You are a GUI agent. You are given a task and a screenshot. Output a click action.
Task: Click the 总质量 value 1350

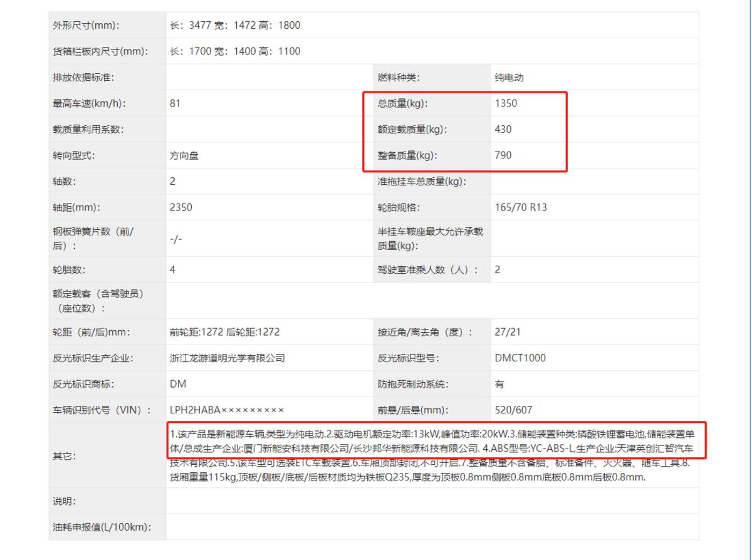click(x=508, y=103)
